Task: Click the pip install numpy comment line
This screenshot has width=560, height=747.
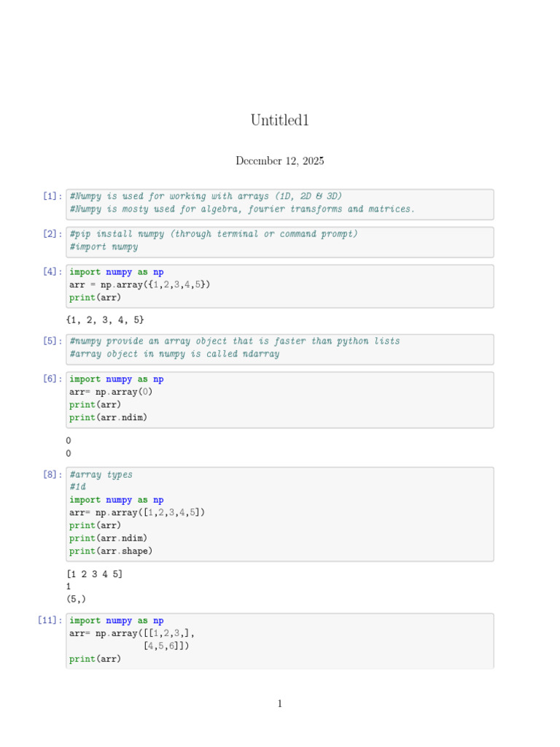Action: coord(214,234)
